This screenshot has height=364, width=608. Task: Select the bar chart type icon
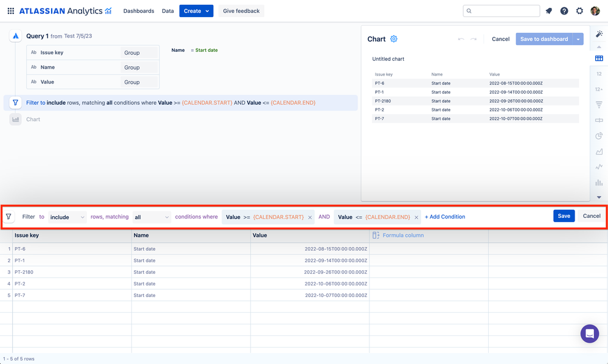[x=599, y=183]
